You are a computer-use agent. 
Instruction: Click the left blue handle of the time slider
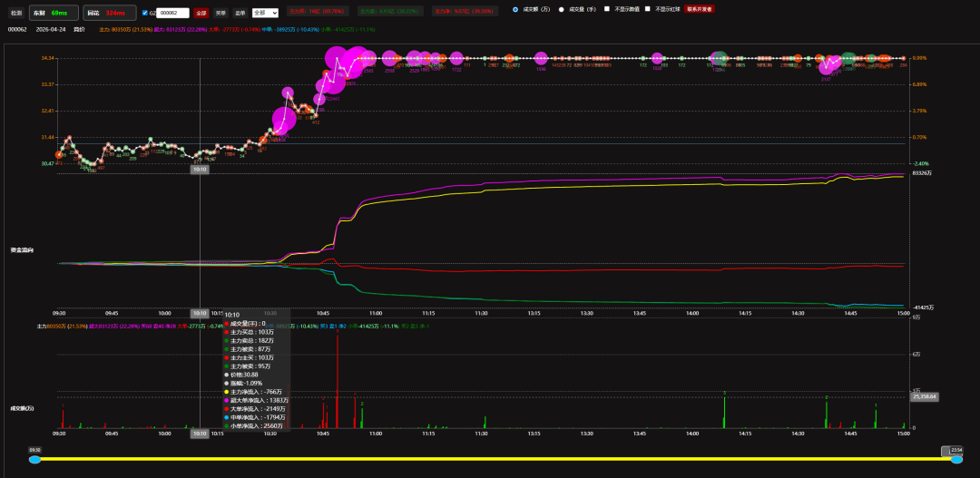point(34,460)
